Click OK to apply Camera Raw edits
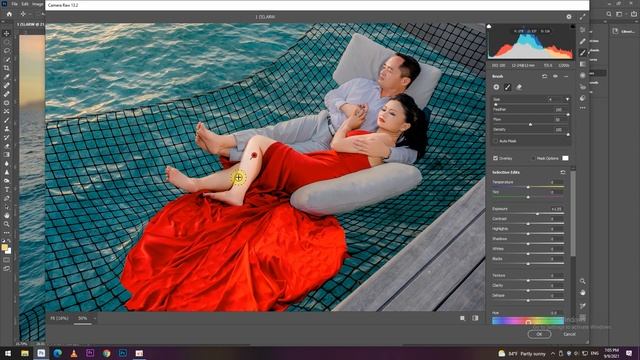 539,334
